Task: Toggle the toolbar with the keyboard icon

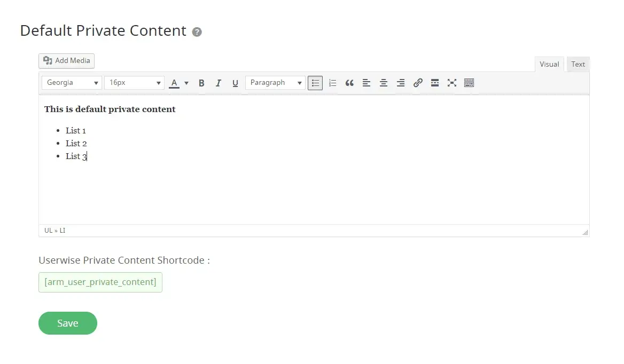Action: point(469,83)
